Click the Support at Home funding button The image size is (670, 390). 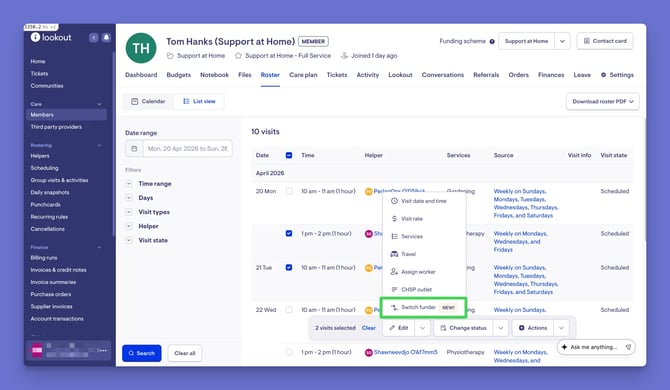[x=526, y=41]
